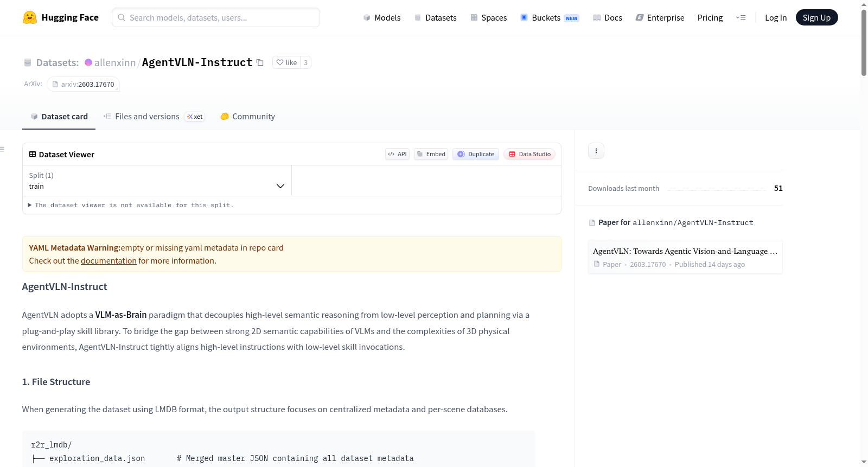Click the allenxinn avatar circle
This screenshot has width=868, height=467.
[x=88, y=62]
